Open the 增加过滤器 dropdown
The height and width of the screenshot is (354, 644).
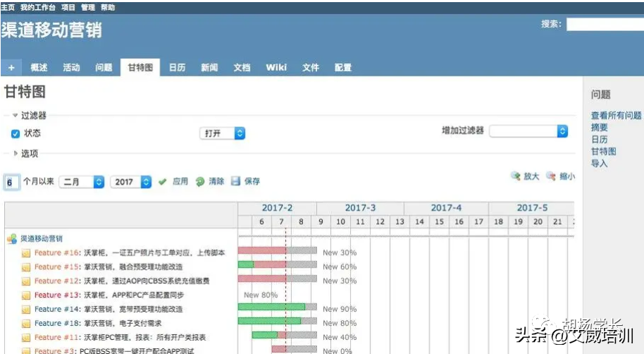pos(528,131)
